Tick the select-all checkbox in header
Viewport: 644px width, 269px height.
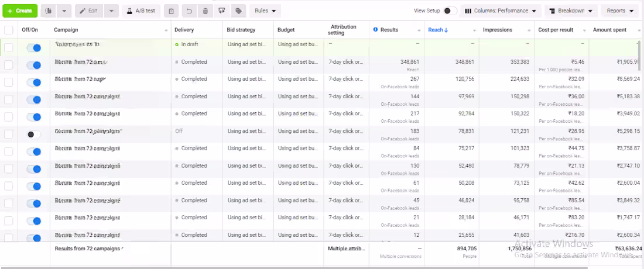8,30
